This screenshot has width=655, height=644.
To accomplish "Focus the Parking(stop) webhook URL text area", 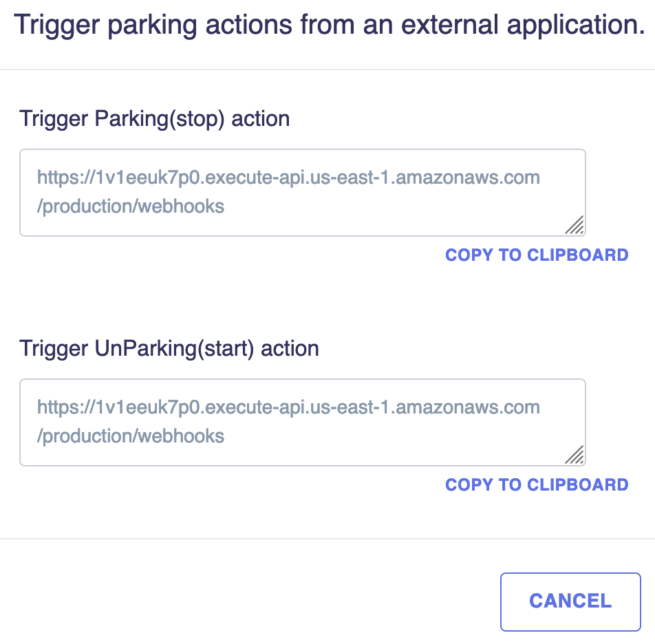I will tap(303, 193).
